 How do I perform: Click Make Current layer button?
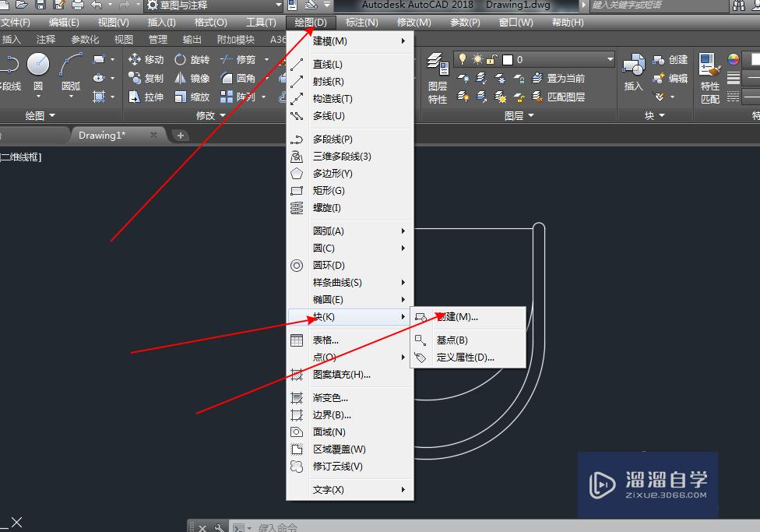point(558,78)
